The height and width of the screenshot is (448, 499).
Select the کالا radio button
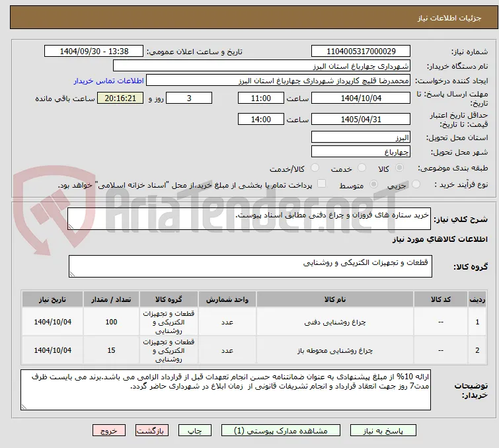(x=399, y=168)
